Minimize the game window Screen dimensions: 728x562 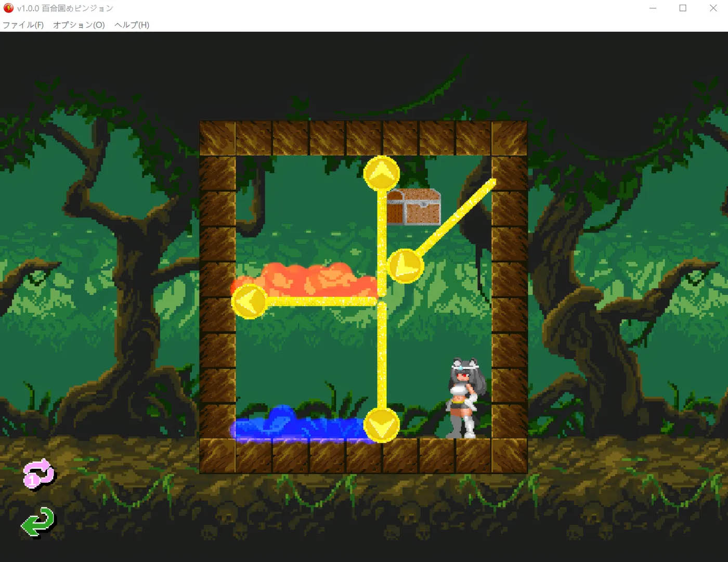[653, 8]
